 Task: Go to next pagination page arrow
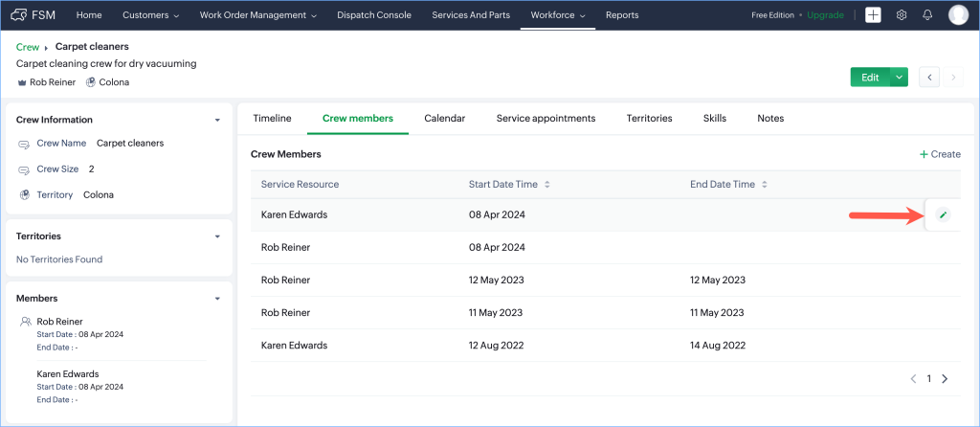(945, 379)
